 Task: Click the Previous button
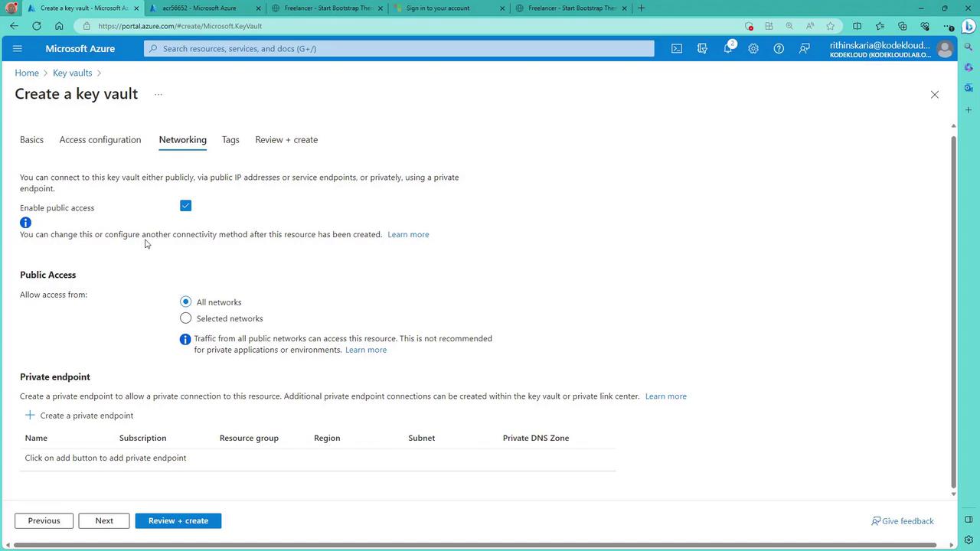pyautogui.click(x=44, y=521)
